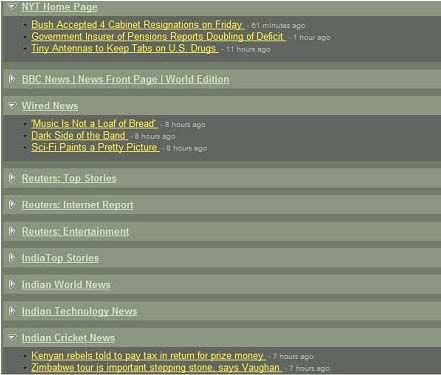
Task: Open Zimbabwe tour stepping stone Vaughan article
Action: click(157, 367)
